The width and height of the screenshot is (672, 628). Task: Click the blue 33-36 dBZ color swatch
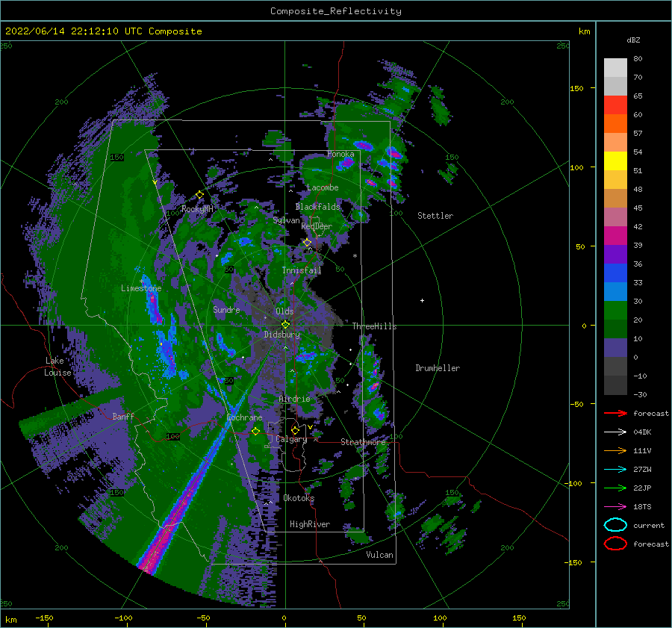[x=615, y=273]
